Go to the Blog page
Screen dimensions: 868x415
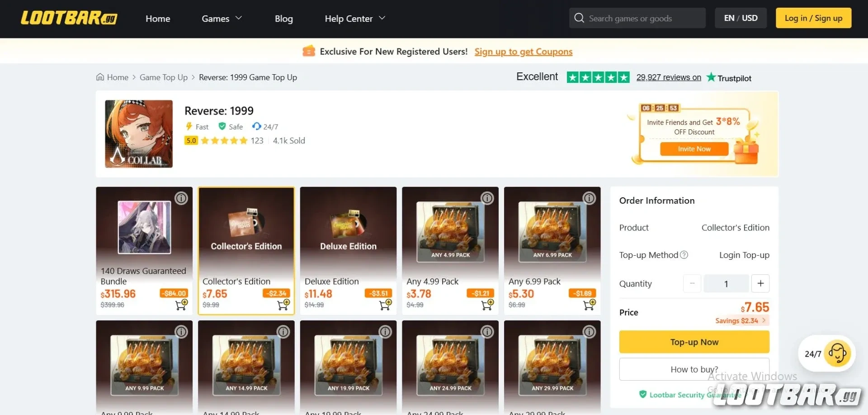click(x=283, y=19)
